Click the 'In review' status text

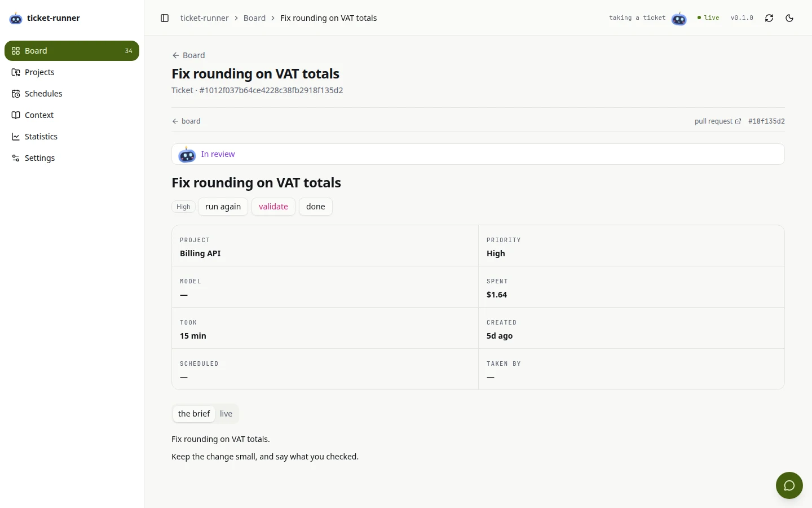click(218, 154)
